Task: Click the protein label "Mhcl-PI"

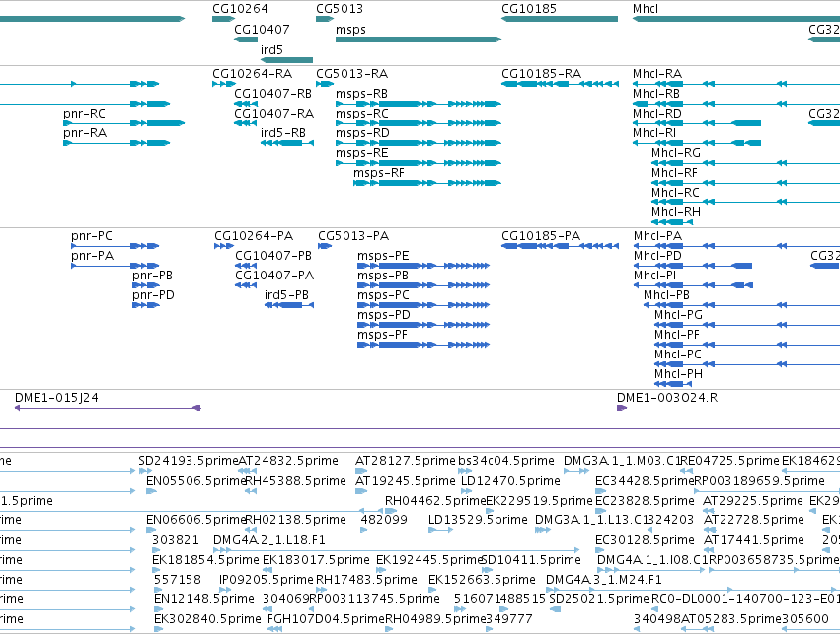Action: 654,276
